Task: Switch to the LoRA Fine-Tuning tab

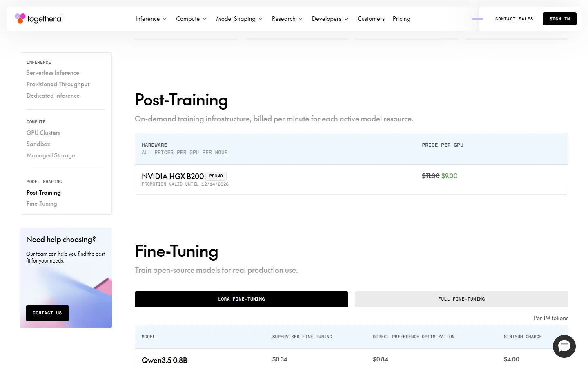Action: pyautogui.click(x=241, y=299)
